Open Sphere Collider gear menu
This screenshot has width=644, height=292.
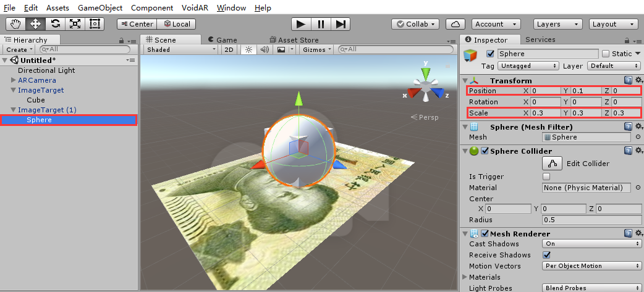[x=638, y=151]
